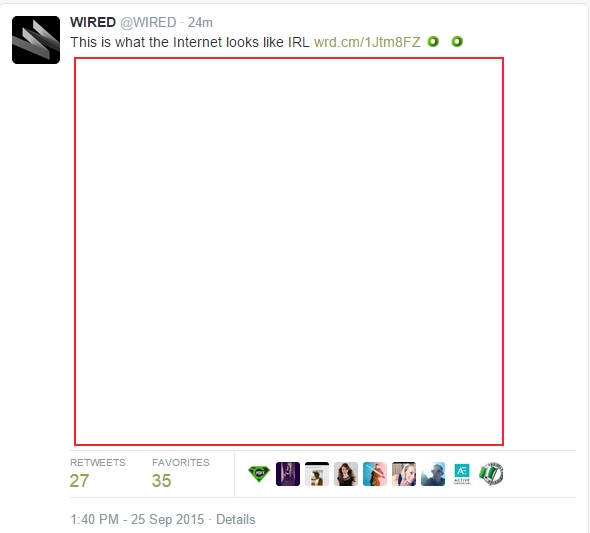Click the second green ring icon after link
Image resolution: width=590 pixels, height=533 pixels.
(x=457, y=41)
